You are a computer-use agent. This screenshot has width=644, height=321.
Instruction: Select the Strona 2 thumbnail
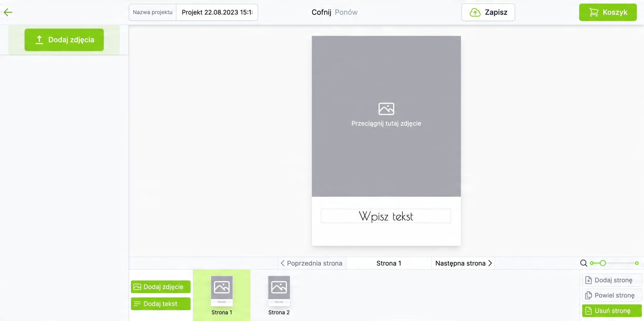pyautogui.click(x=279, y=291)
